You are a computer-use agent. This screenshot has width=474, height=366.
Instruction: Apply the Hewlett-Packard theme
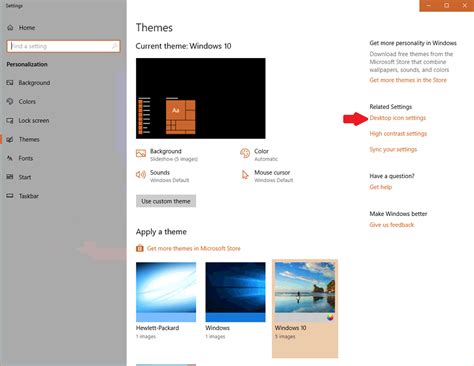(x=166, y=292)
